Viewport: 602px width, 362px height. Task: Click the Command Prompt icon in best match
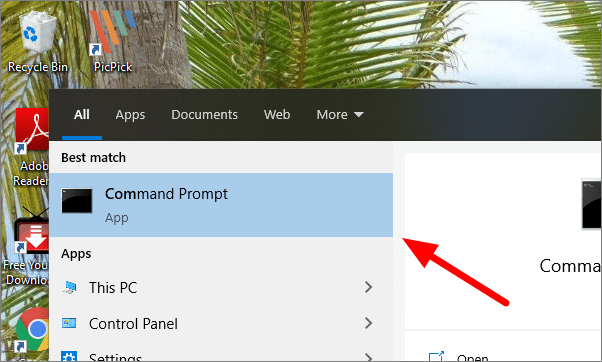point(77,201)
